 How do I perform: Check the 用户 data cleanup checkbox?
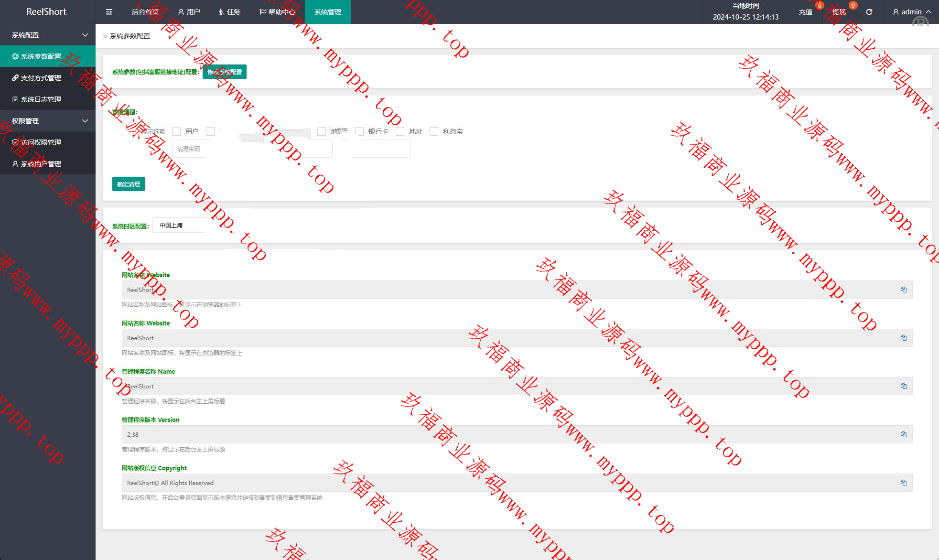(x=176, y=131)
